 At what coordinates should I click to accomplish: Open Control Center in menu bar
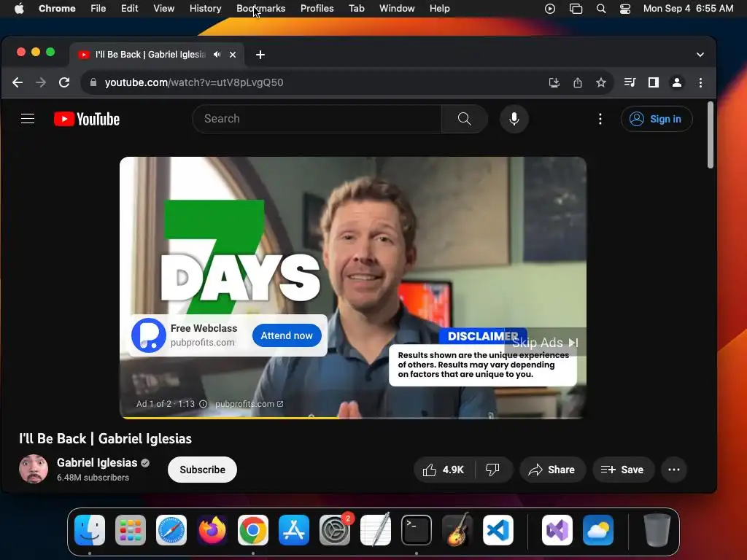tap(625, 9)
